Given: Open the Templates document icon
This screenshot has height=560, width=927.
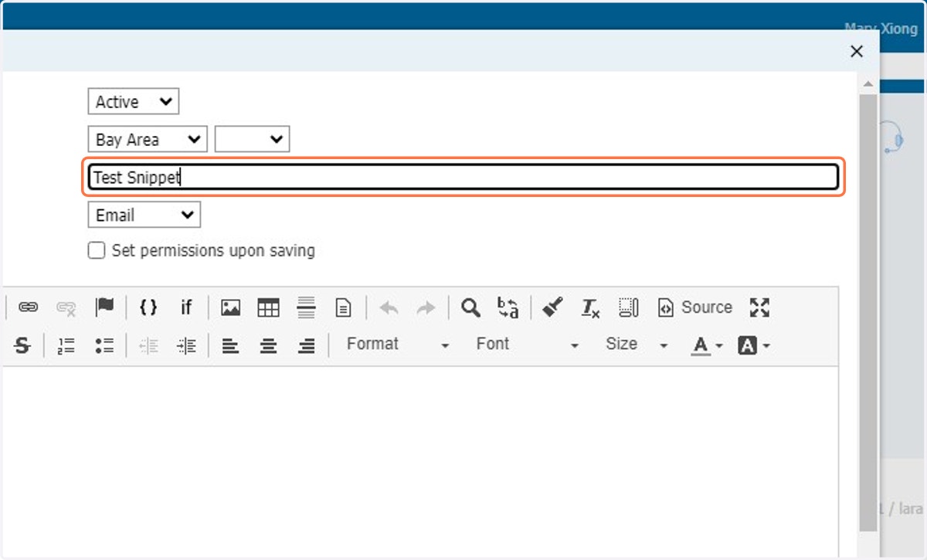Looking at the screenshot, I should click(343, 307).
